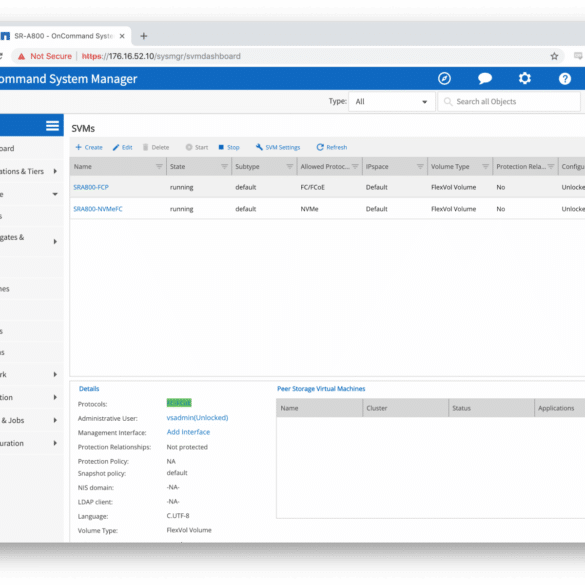Refresh the SVMs list

332,147
